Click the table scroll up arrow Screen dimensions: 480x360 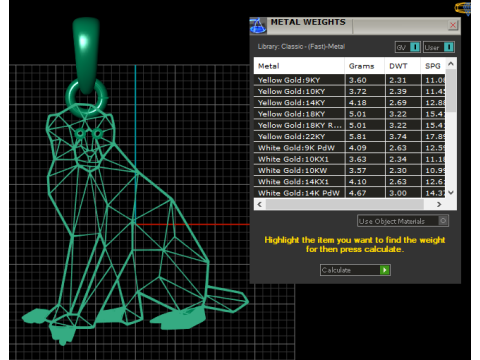(x=451, y=63)
